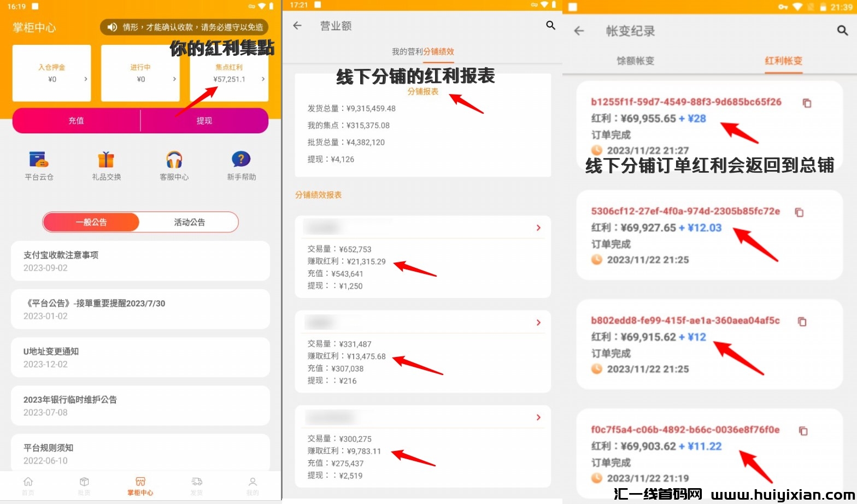
Task: Copy the order ID starting with b1255f1f
Action: pyautogui.click(x=807, y=103)
